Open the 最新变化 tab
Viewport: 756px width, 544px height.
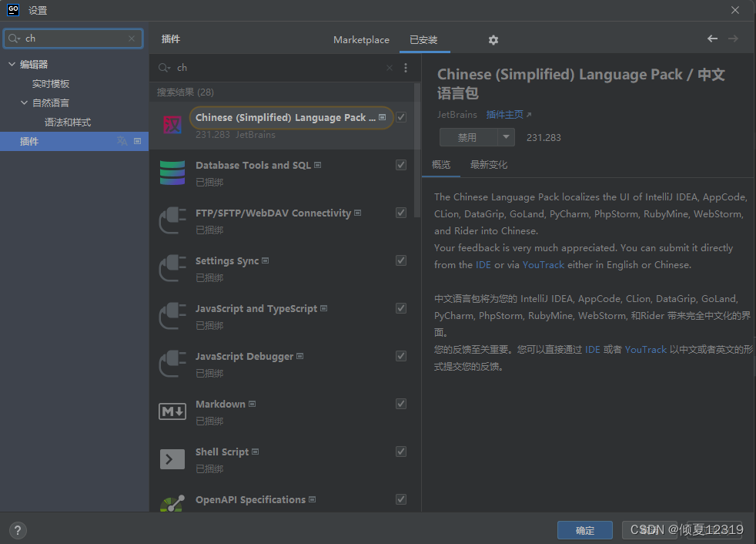click(489, 165)
